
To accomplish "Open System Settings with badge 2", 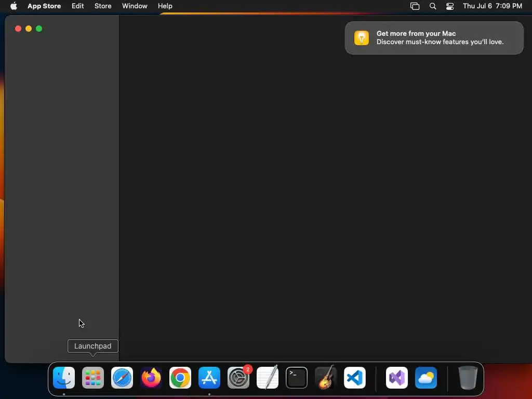I will [x=238, y=378].
